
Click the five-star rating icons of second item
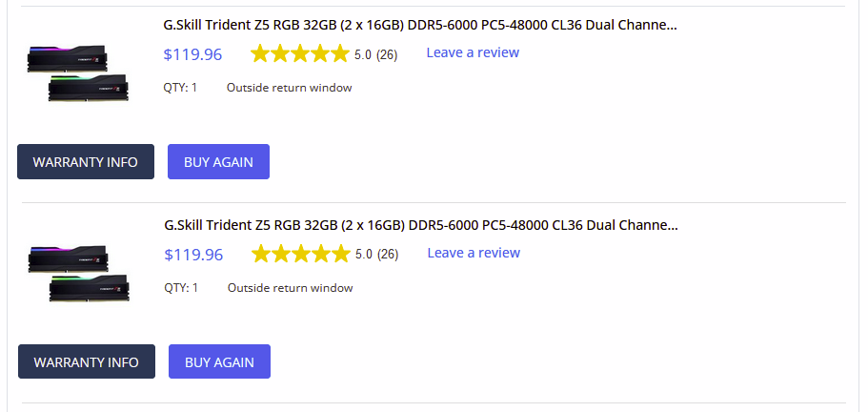300,255
